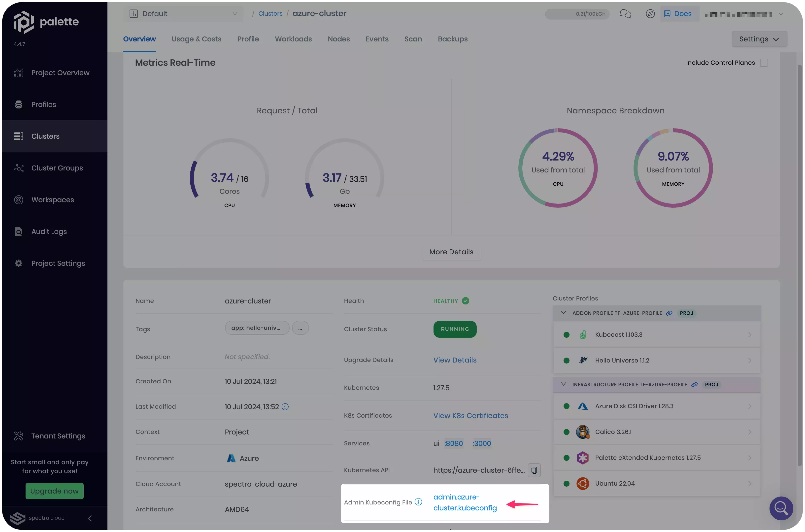This screenshot has height=532, width=805.
Task: Click link icon on Addon Profile header
Action: (x=669, y=313)
